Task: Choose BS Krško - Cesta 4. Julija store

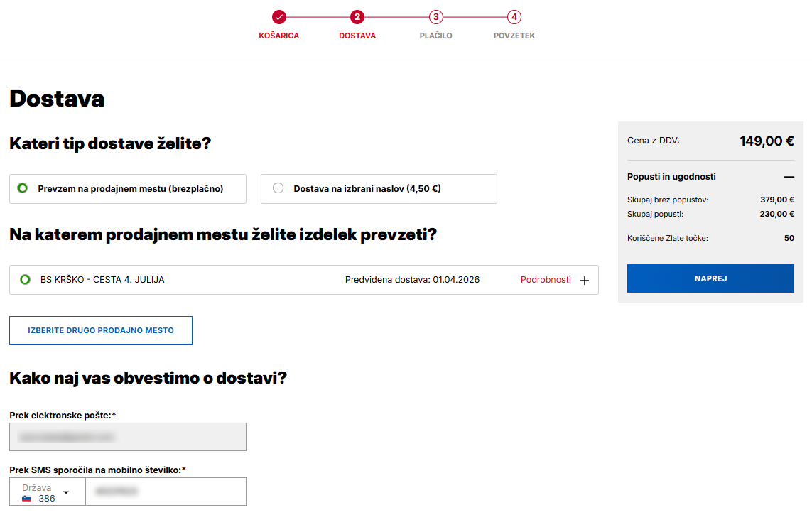Action: click(26, 280)
